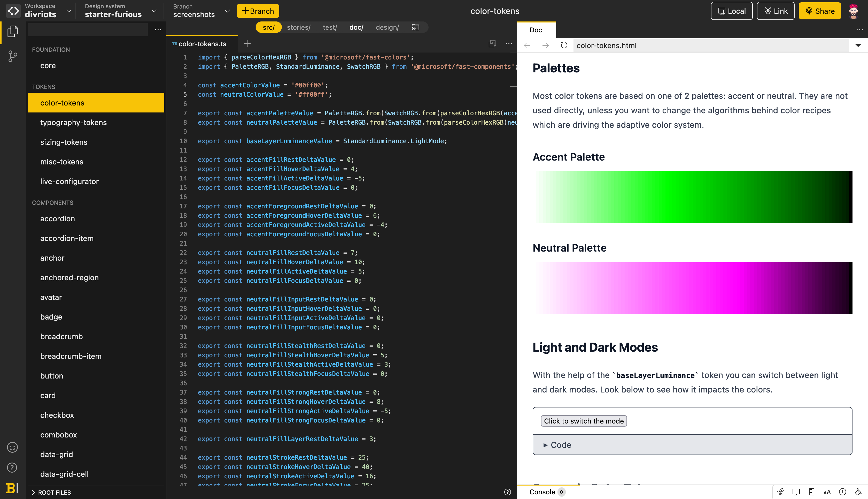Screen dimensions: 868x499
Task: Click the split editor icon
Action: [492, 43]
